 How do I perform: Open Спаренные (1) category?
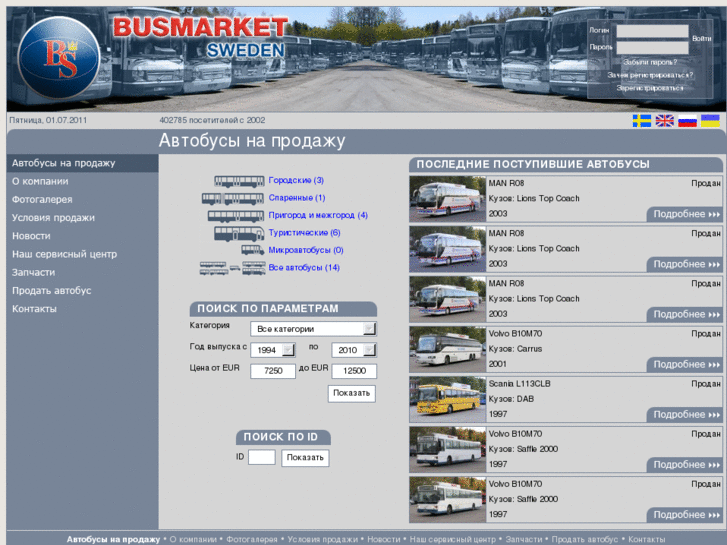(297, 198)
